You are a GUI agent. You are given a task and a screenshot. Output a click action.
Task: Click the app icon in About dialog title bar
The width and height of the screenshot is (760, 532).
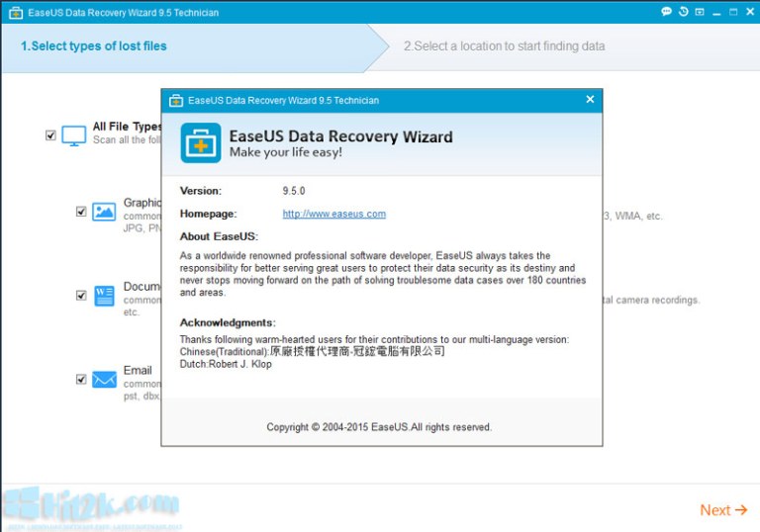pos(176,101)
